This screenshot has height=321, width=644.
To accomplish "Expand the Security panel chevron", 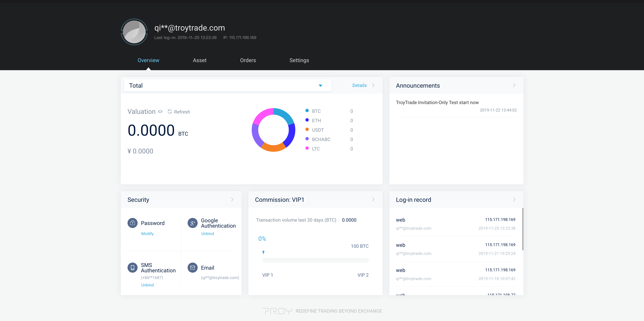I will (232, 199).
